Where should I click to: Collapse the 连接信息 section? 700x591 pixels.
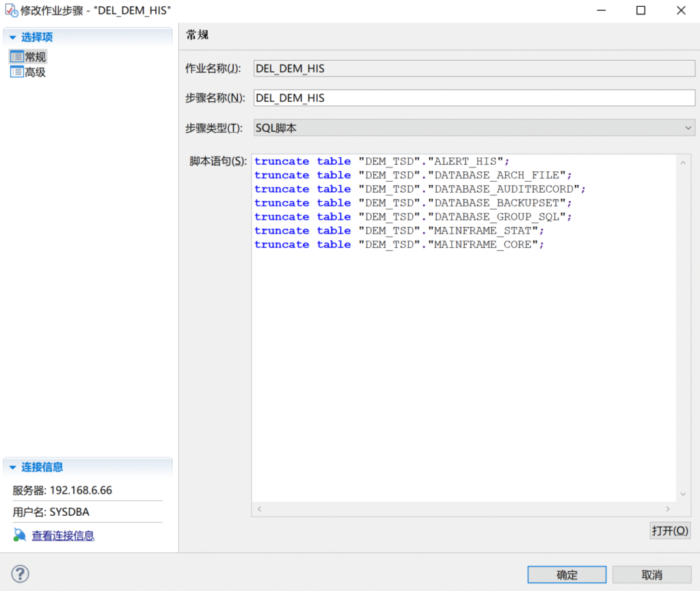(12, 467)
